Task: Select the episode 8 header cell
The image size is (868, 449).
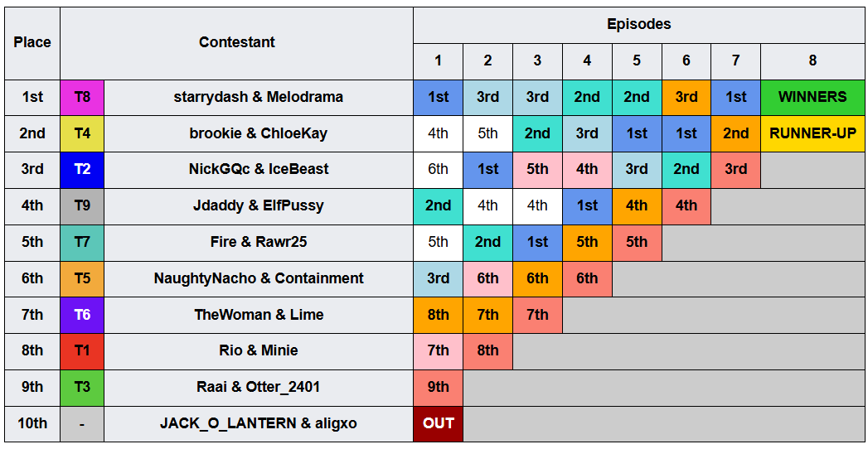Action: point(812,61)
